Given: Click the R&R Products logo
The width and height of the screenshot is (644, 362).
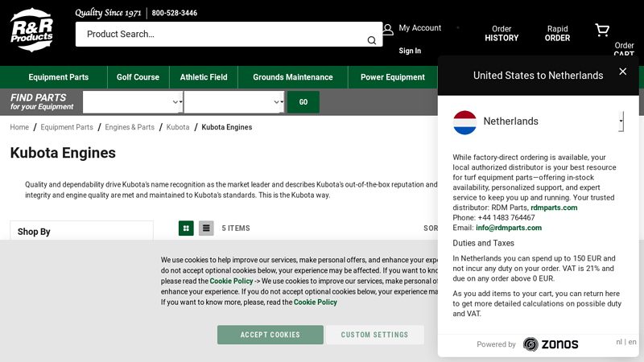Looking at the screenshot, I should click(31, 30).
